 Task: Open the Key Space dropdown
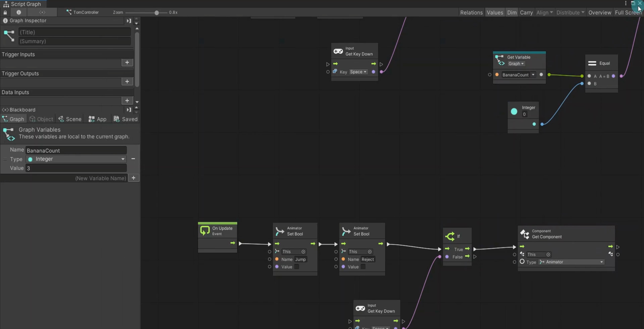coord(358,72)
